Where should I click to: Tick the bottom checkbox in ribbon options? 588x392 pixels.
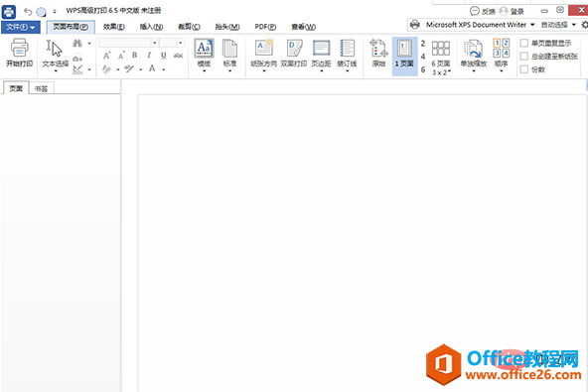point(524,69)
